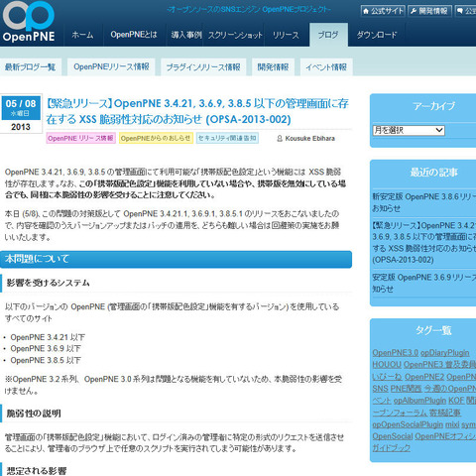Open recent article 緊急リリース OPSA-2013-002 in sidebar

click(x=424, y=243)
